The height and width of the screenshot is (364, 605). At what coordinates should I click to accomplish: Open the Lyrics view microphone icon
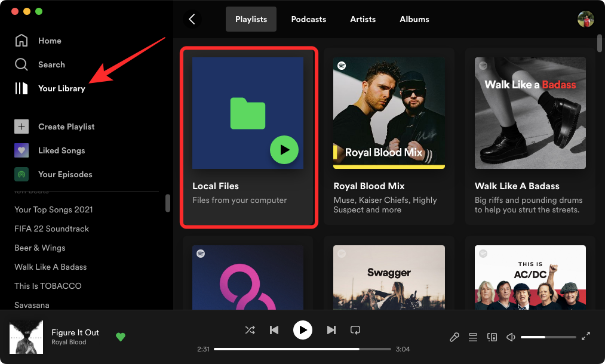point(454,337)
